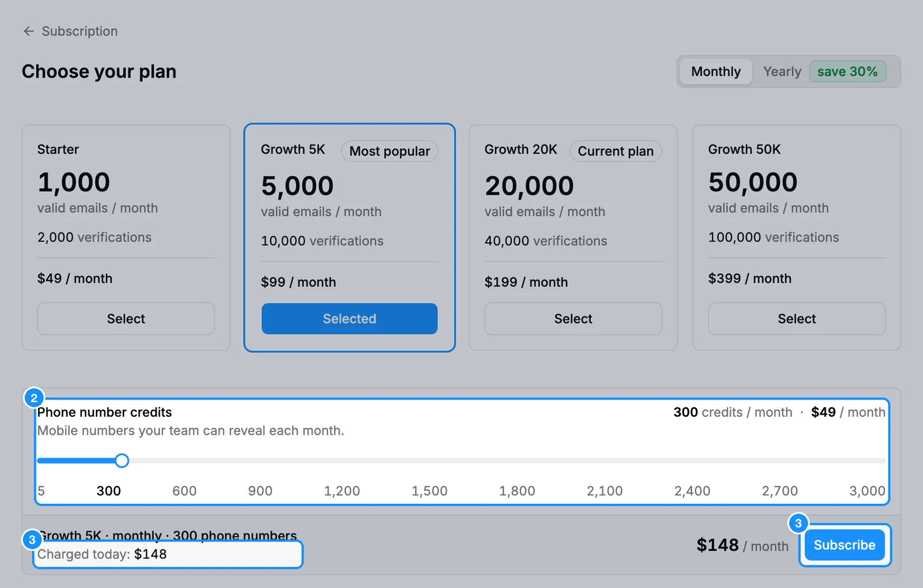
Task: Set phone credits slider to 900
Action: pyautogui.click(x=260, y=491)
